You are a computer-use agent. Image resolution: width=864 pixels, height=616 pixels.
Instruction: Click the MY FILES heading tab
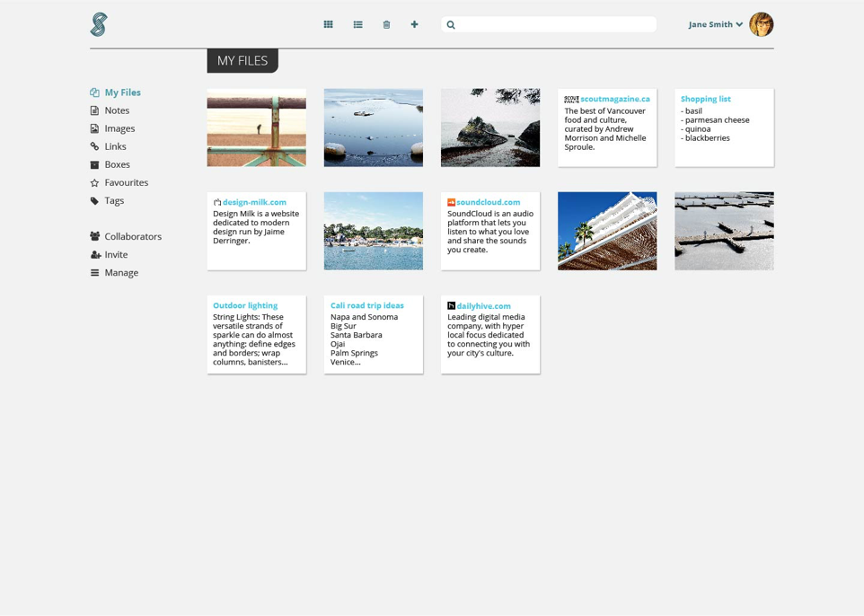242,60
